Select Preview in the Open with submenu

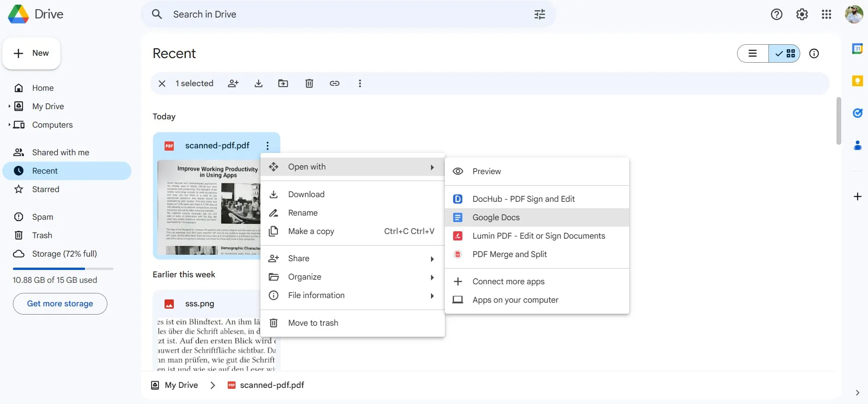coord(537,171)
